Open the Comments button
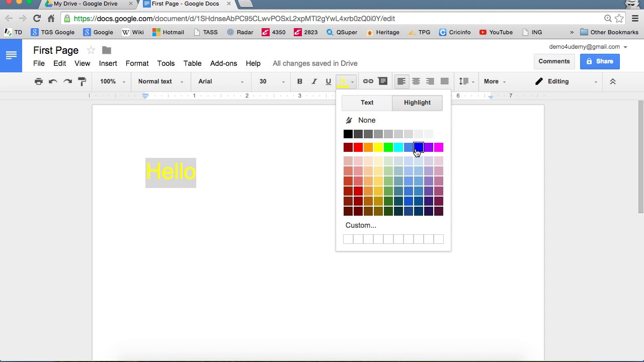The height and width of the screenshot is (362, 644). tap(554, 61)
